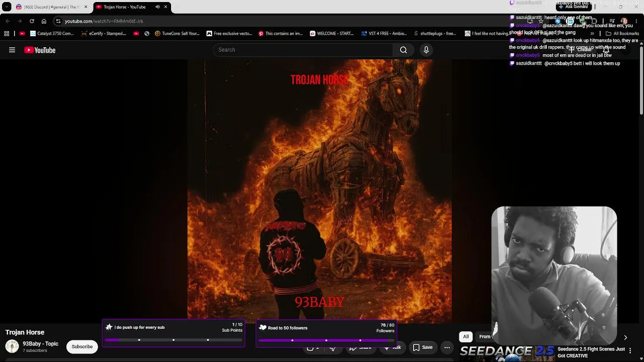Navigate forward in the browser
Screen dimensions: 644x362
(x=20, y=21)
